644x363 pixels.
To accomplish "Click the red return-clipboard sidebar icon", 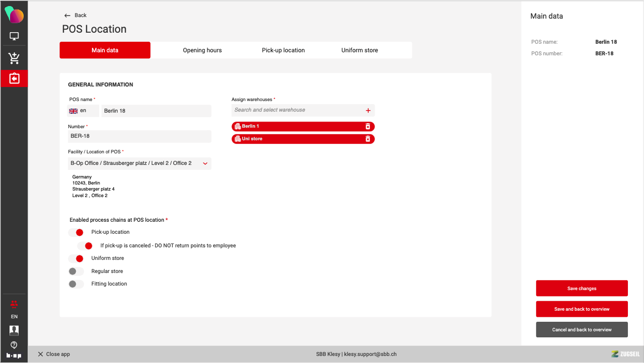I will [14, 79].
